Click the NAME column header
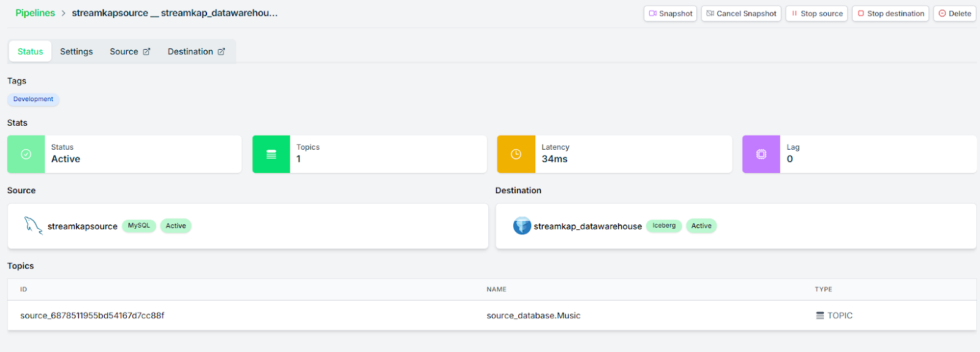 [496, 289]
